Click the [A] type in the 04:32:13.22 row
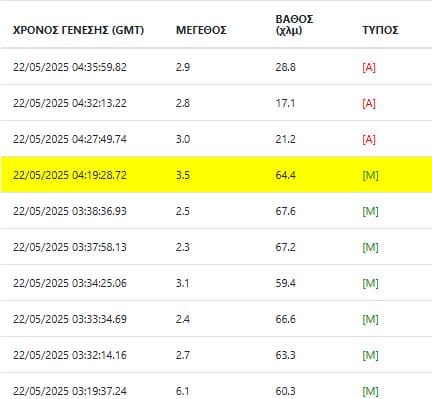Image resolution: width=432 pixels, height=399 pixels. coord(369,104)
